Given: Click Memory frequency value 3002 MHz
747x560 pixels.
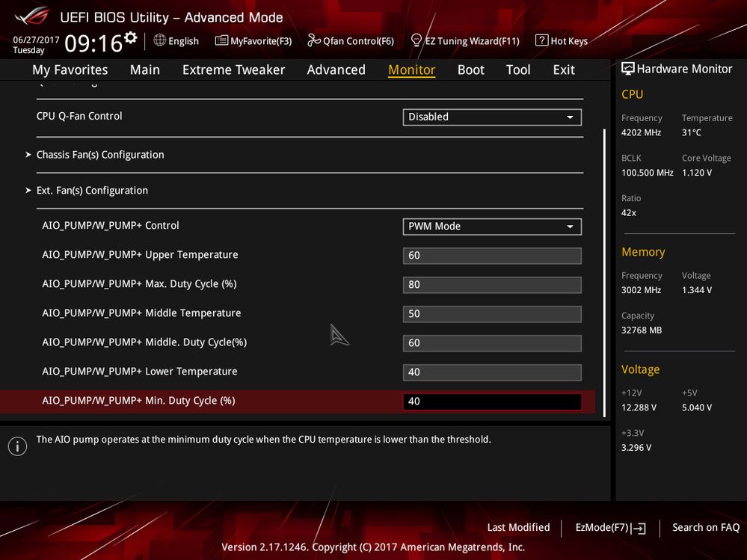Looking at the screenshot, I should pos(642,290).
